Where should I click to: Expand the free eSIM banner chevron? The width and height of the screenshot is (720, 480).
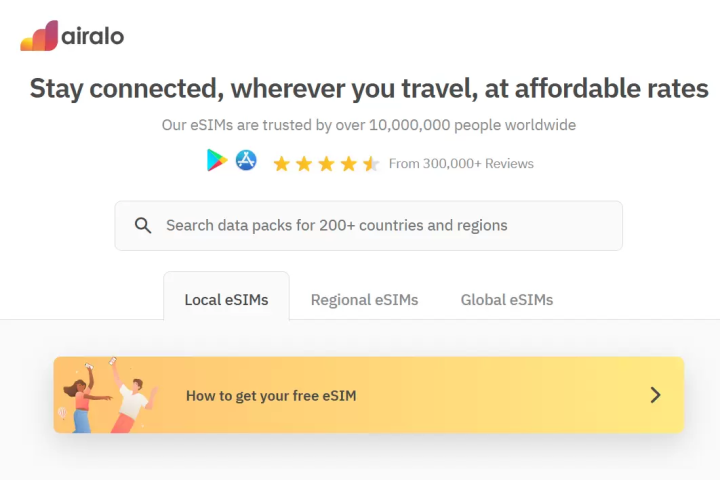pos(655,395)
